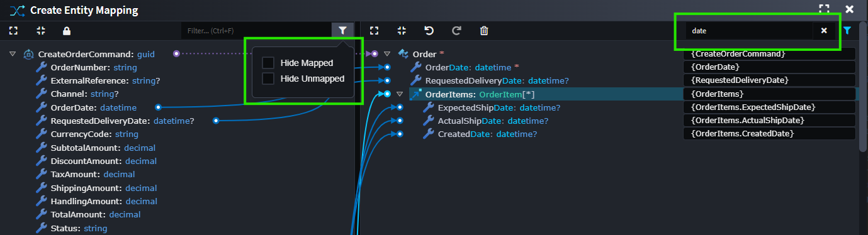Toggle the lock icon in left toolbar
This screenshot has height=235, width=868.
click(x=67, y=30)
